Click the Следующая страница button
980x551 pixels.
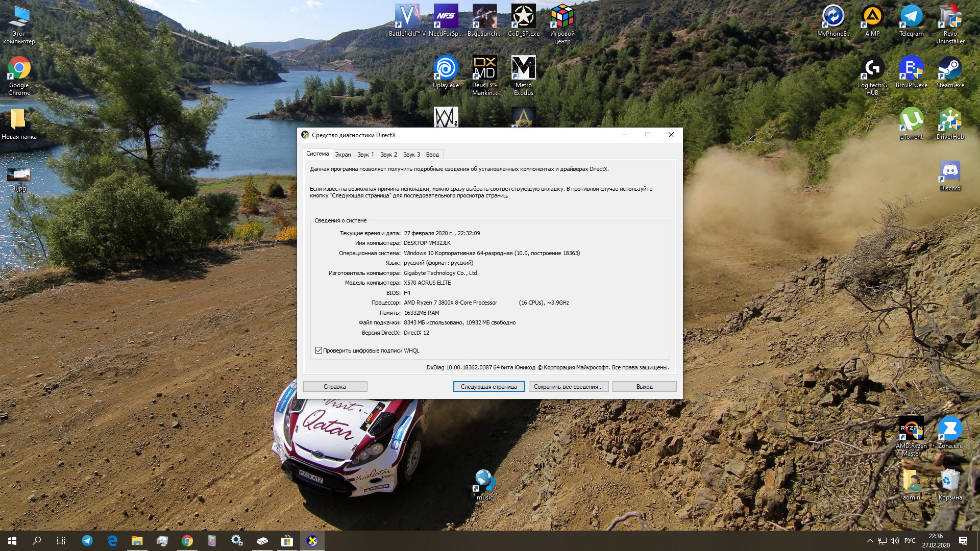coord(488,387)
